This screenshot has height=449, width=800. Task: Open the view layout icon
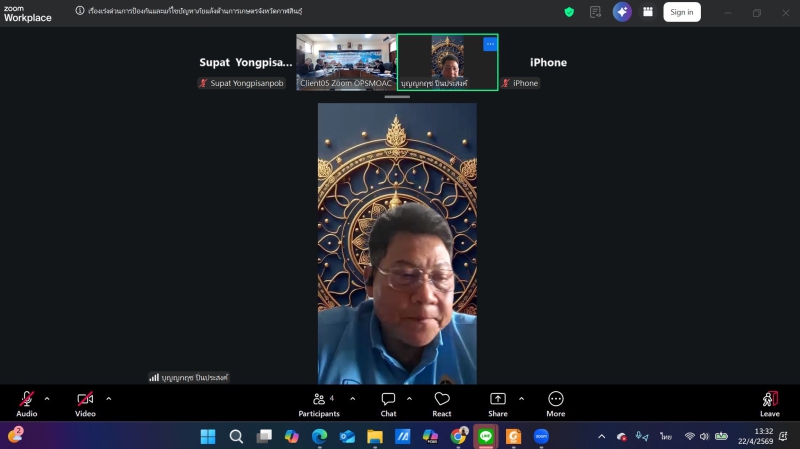coord(648,12)
